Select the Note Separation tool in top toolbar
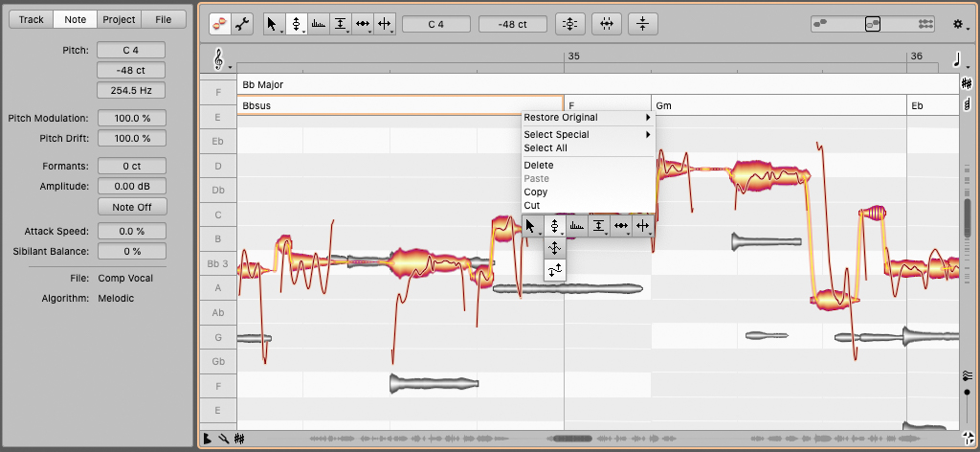The height and width of the screenshot is (452, 980). [385, 24]
